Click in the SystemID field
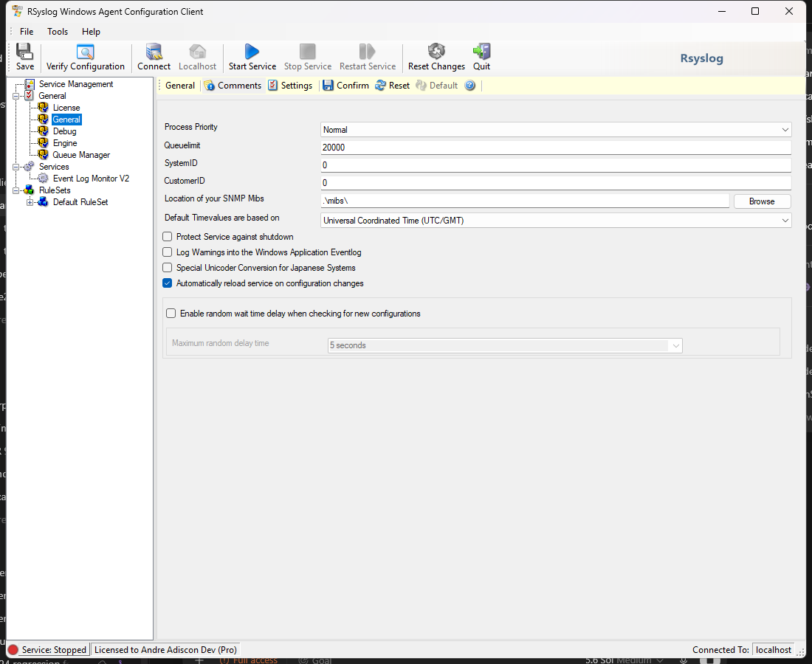 tap(556, 165)
